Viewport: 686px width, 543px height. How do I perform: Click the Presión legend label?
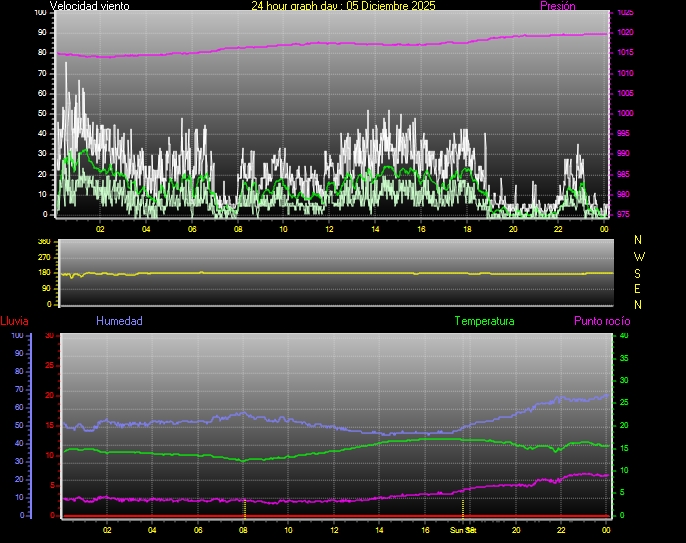pos(557,6)
